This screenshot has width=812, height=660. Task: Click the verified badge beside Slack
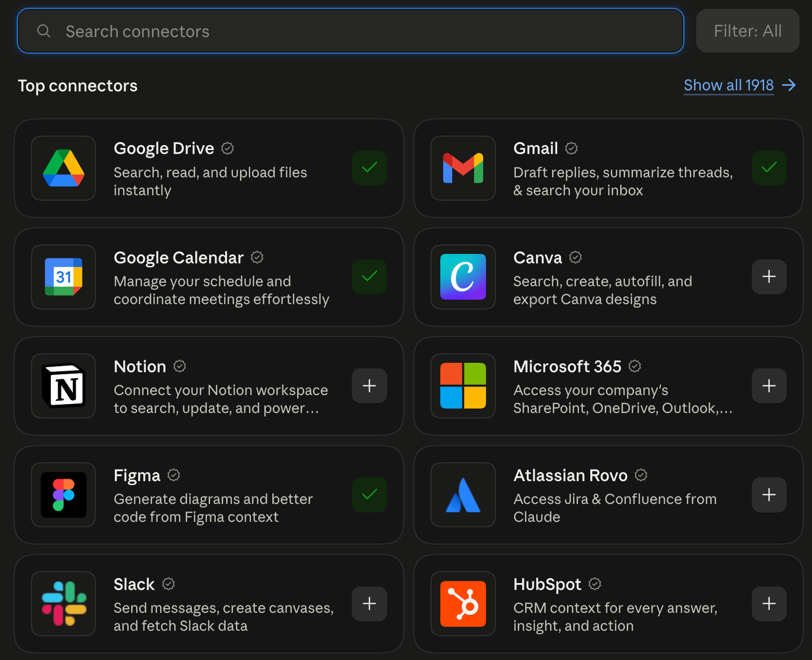point(168,584)
